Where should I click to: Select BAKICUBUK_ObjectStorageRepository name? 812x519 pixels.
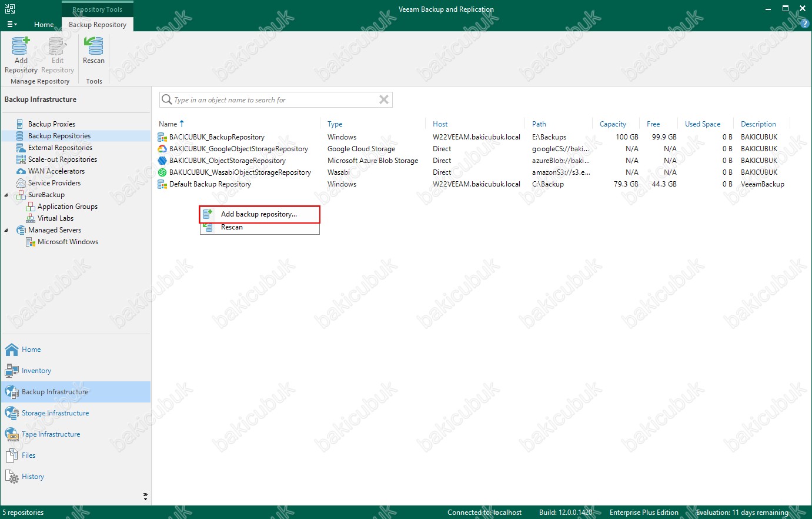(228, 161)
